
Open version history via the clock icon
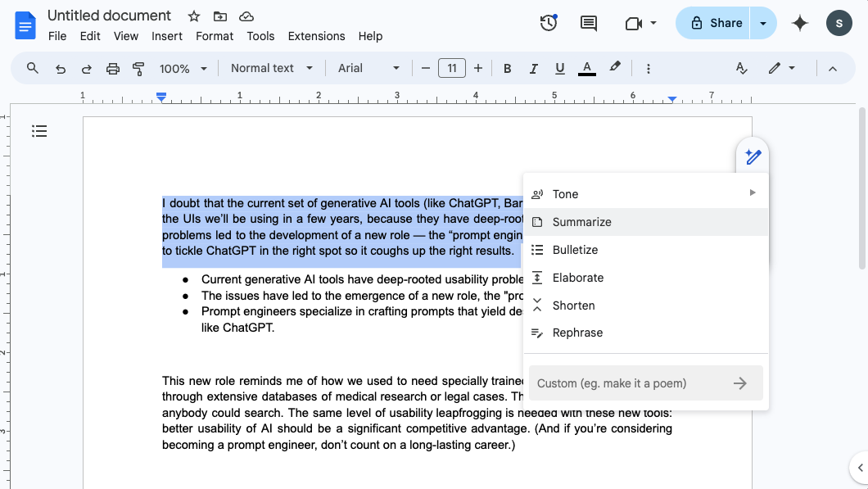click(x=548, y=23)
